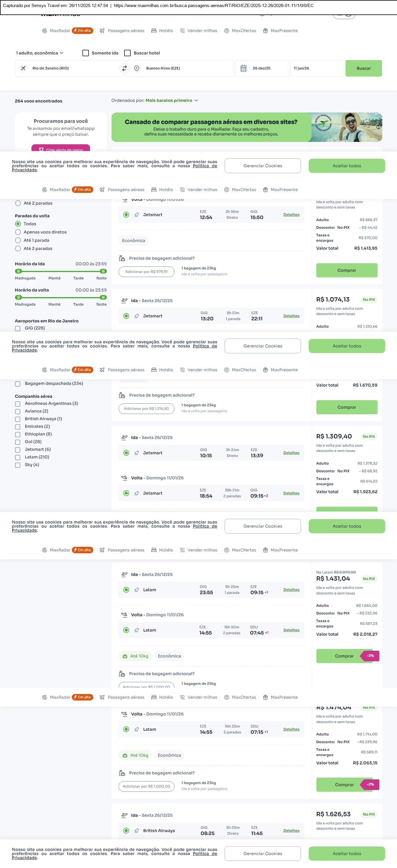Click the swap origin and destination arrows

[x=124, y=68]
